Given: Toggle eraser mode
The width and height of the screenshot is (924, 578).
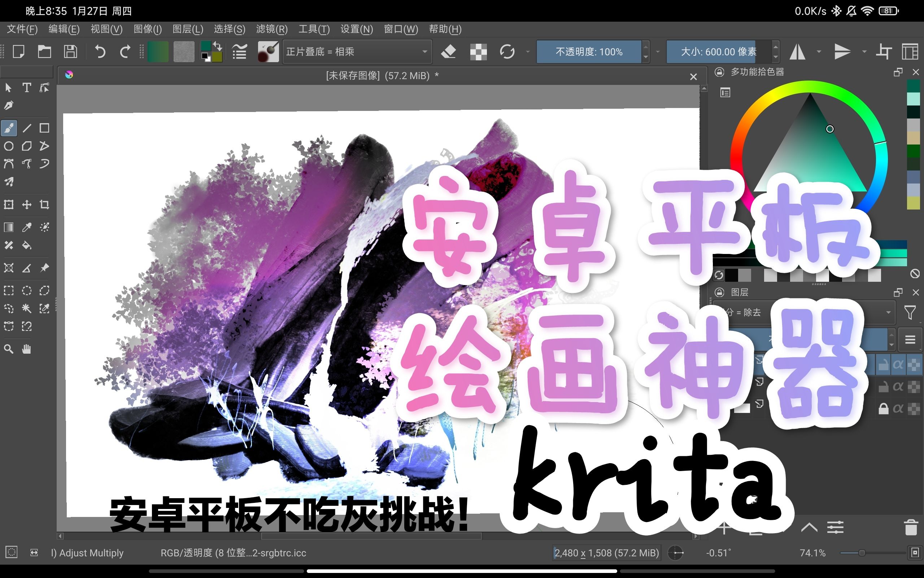Looking at the screenshot, I should coord(448,51).
